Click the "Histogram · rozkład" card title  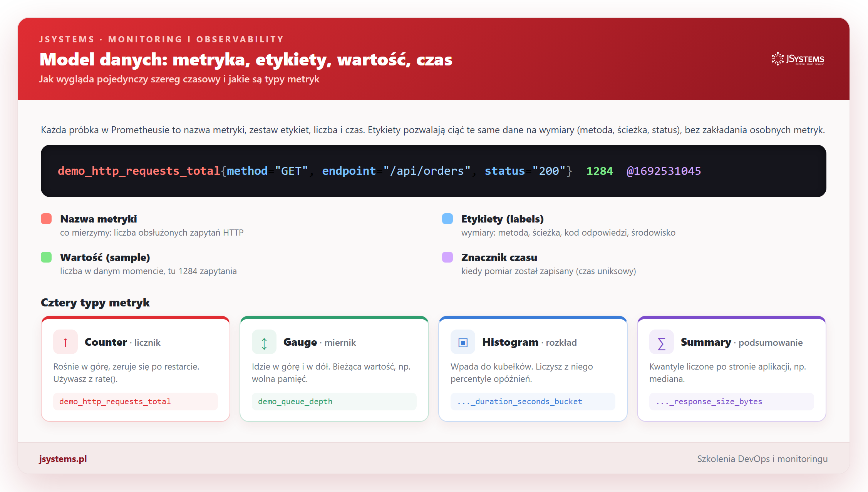(x=530, y=342)
